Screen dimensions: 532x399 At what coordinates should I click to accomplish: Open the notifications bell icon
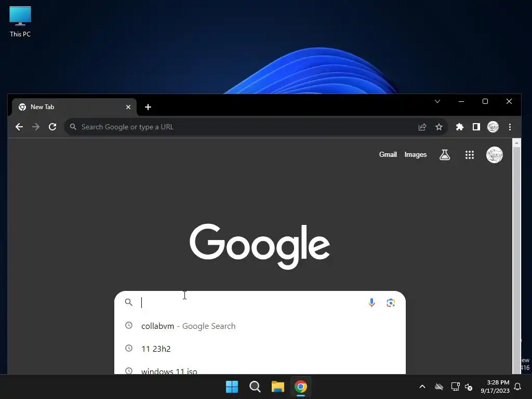518,387
